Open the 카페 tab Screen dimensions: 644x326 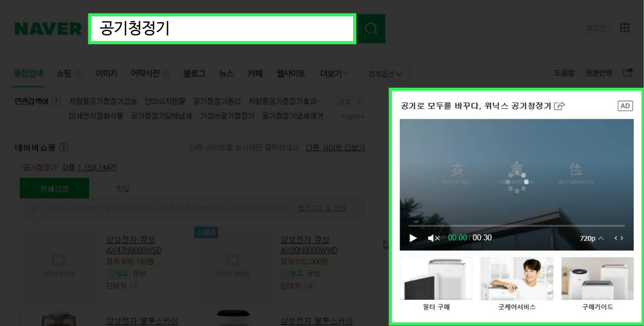(x=255, y=74)
